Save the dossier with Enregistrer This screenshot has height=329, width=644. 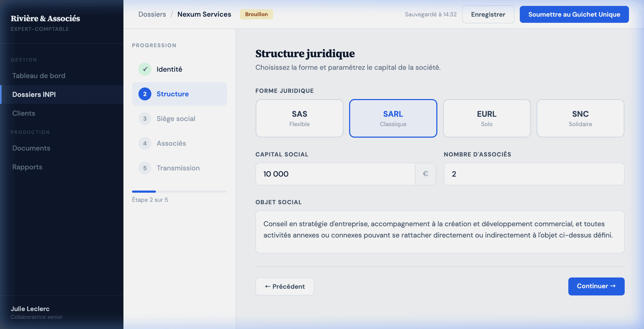488,14
